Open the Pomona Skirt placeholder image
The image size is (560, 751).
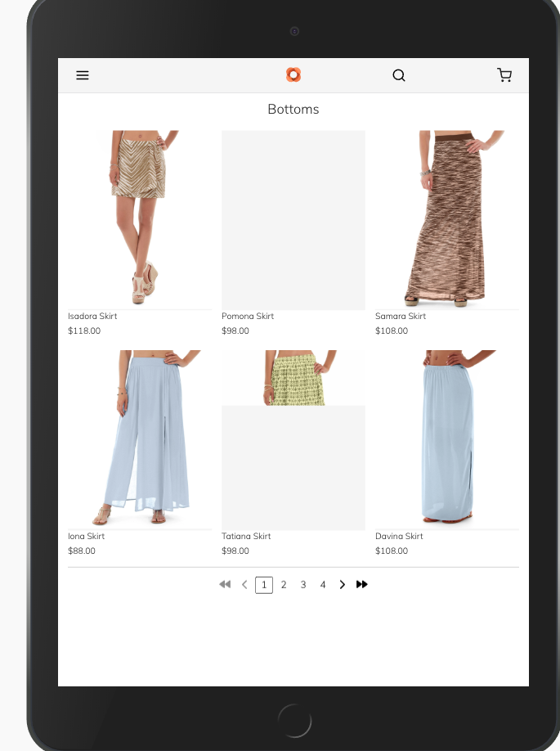293,220
